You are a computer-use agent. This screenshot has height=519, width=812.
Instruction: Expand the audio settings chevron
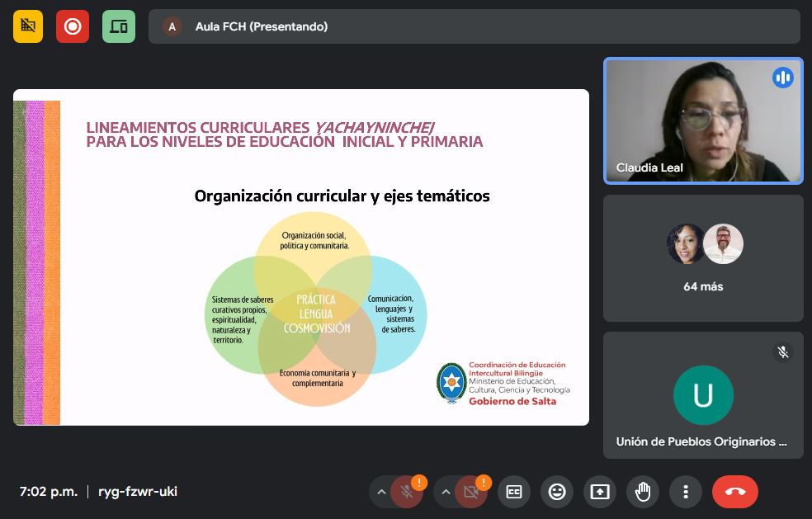pyautogui.click(x=381, y=493)
